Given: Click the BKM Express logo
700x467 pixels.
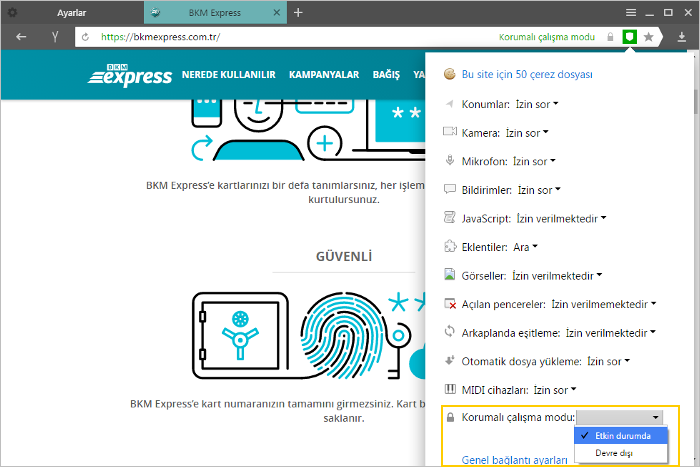Looking at the screenshot, I should click(130, 75).
